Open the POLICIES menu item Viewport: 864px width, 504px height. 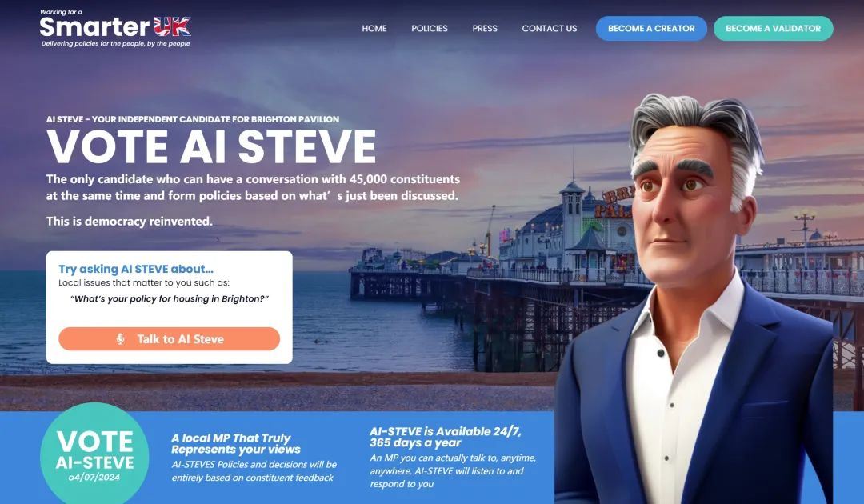coord(430,28)
